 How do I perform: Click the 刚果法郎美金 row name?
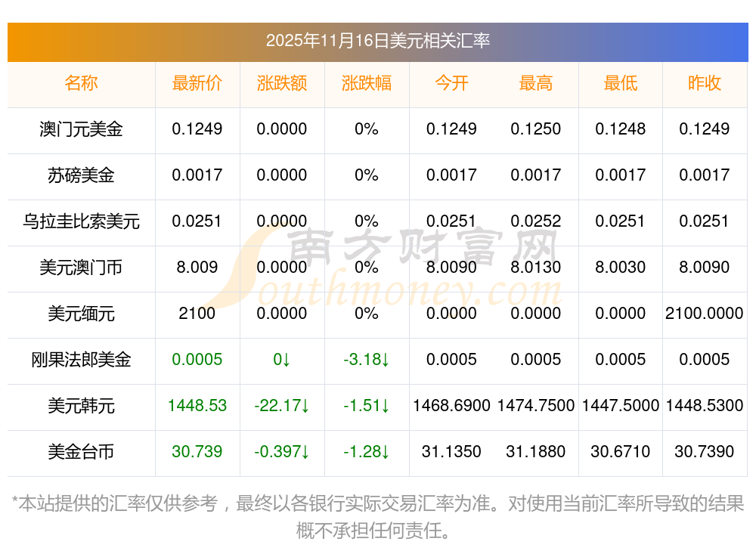tap(81, 360)
